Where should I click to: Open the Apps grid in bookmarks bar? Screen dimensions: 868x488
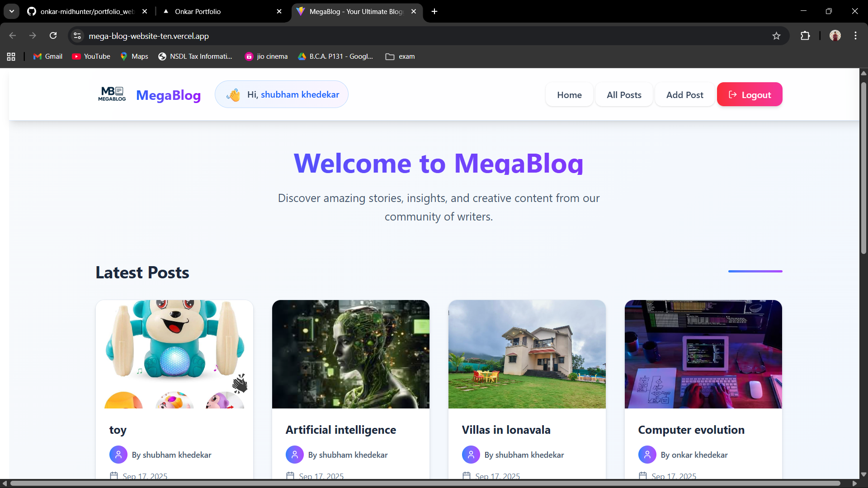click(11, 56)
